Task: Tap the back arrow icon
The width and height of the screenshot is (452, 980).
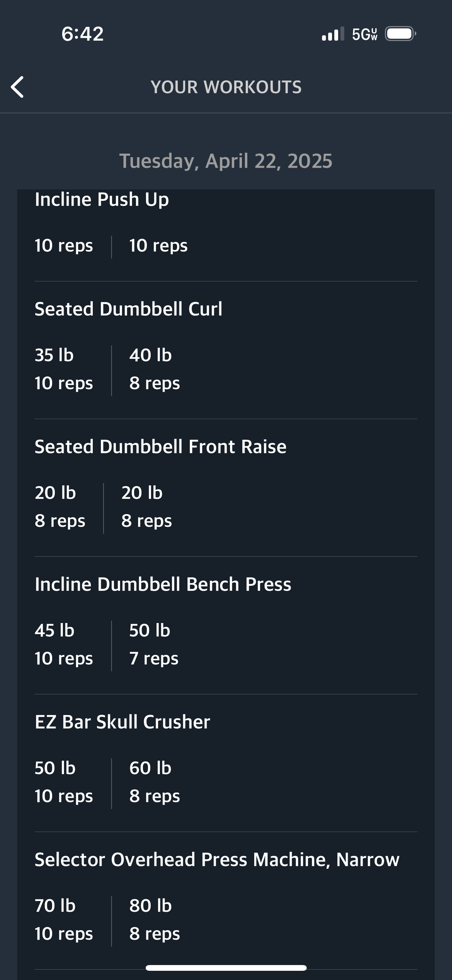Action: click(17, 87)
